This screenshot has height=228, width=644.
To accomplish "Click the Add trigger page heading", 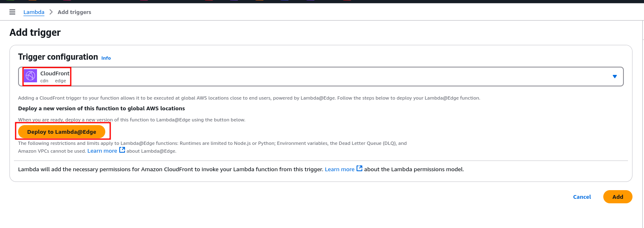I will point(35,33).
